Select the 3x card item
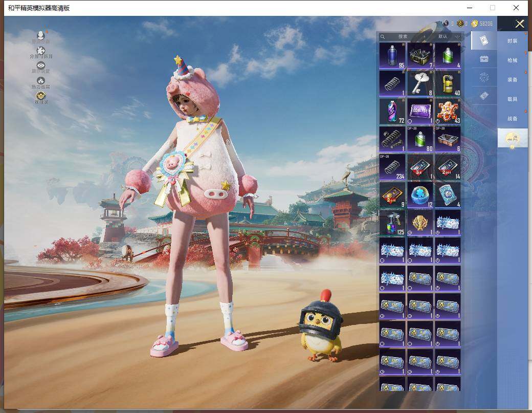This screenshot has width=532, height=413. point(420,167)
